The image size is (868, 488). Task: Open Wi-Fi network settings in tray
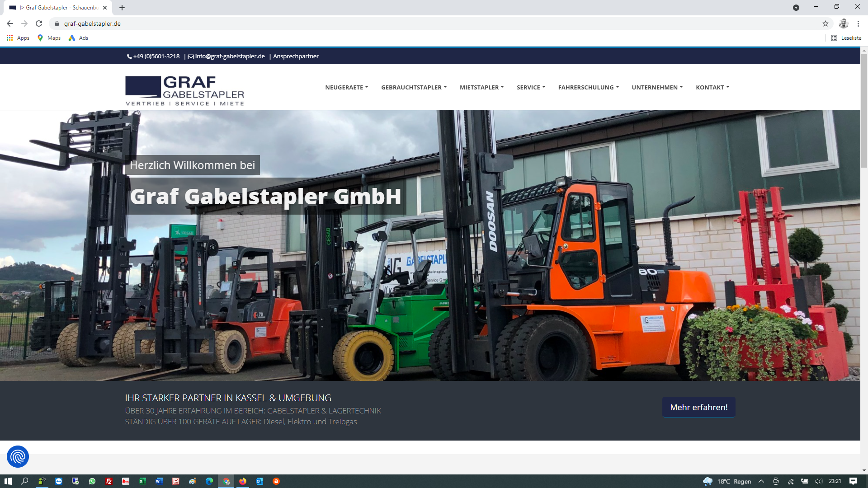point(791,481)
